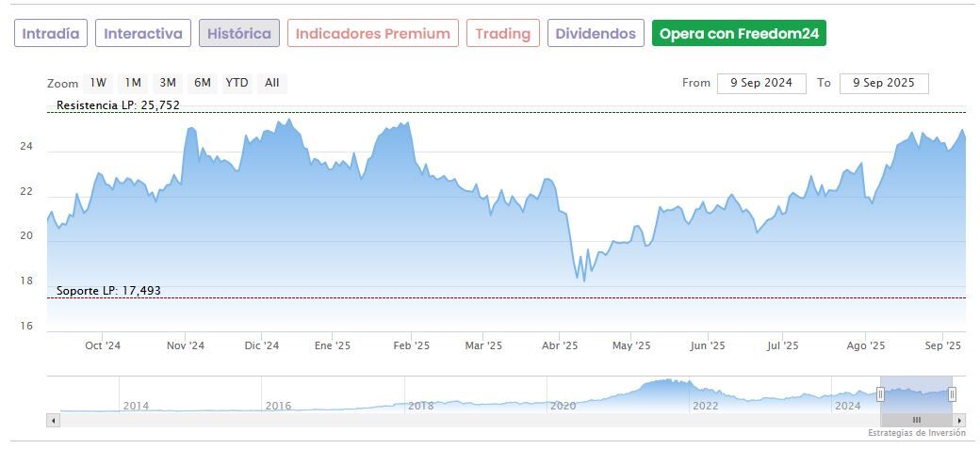The width and height of the screenshot is (980, 449).
Task: Switch zoom to YTD
Action: 237,83
